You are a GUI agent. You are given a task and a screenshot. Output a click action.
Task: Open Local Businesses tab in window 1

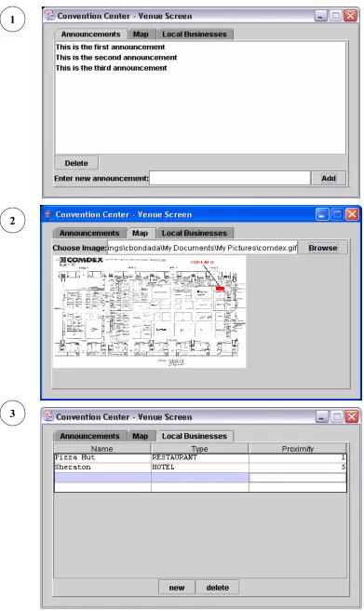click(x=195, y=34)
